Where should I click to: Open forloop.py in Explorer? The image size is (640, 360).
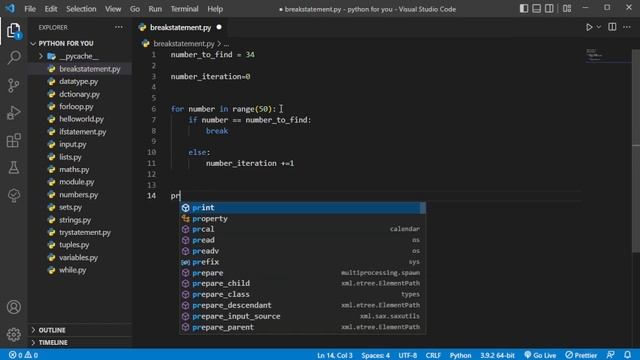[76, 107]
